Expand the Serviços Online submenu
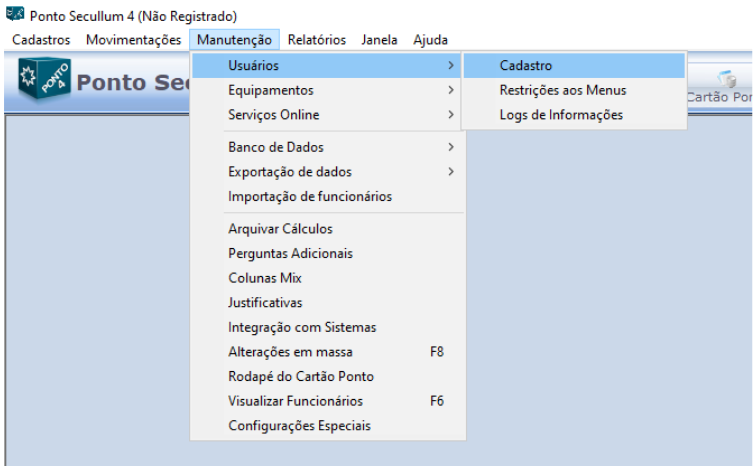The image size is (755, 472). (274, 115)
